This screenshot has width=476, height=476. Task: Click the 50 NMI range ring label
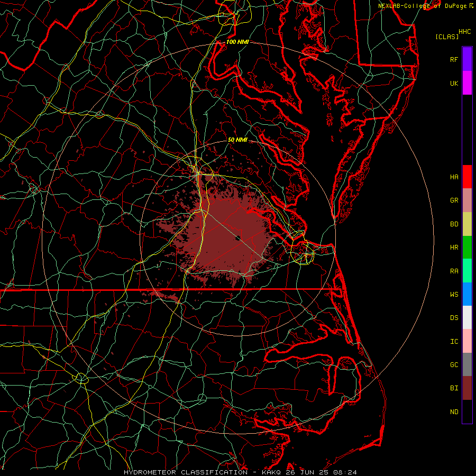(237, 140)
